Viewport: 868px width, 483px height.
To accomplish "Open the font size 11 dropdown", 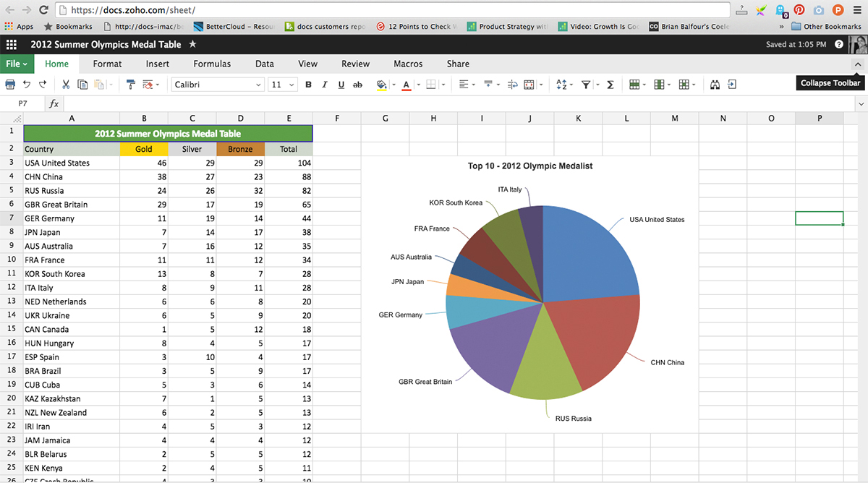I will click(282, 85).
